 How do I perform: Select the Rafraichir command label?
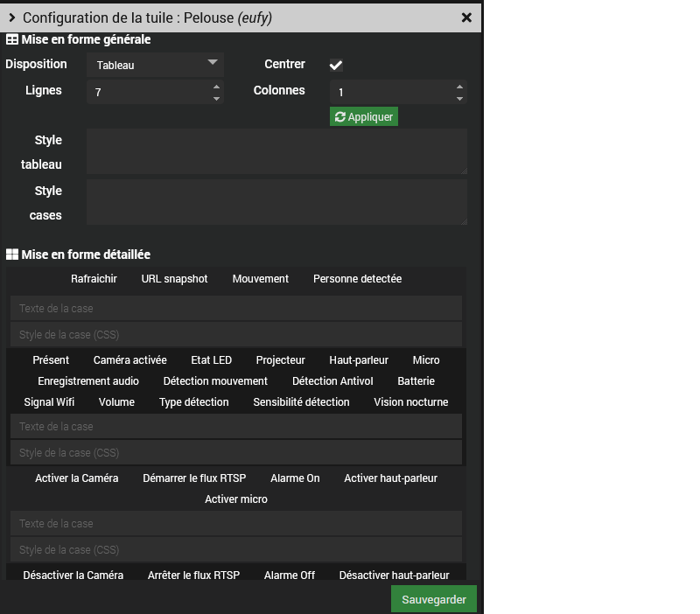[94, 279]
